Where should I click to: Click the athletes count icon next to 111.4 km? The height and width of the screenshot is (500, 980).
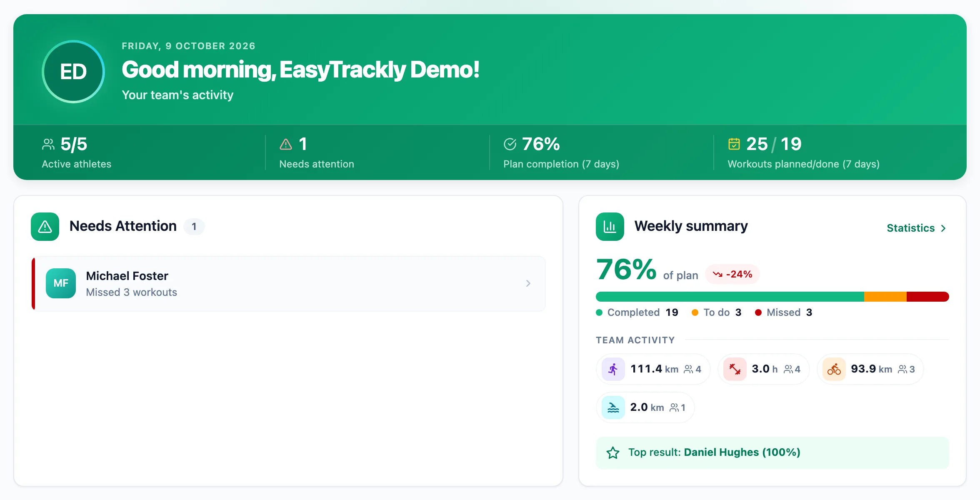pyautogui.click(x=688, y=369)
